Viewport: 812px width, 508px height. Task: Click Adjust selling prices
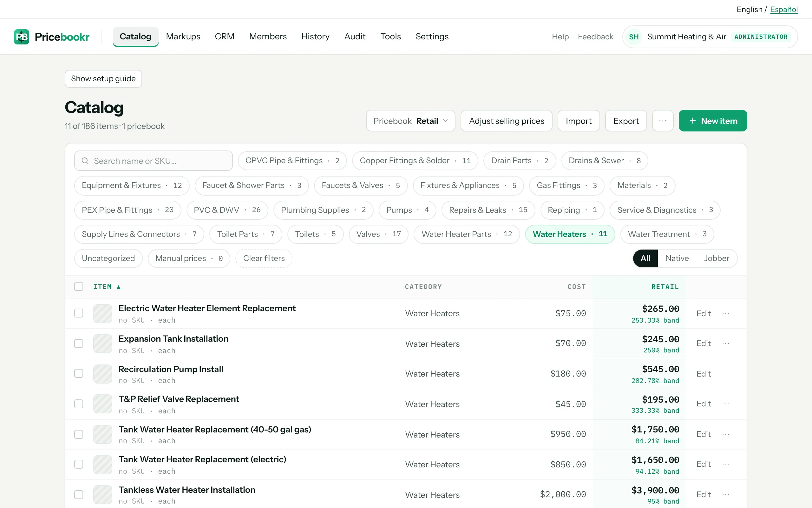pyautogui.click(x=506, y=121)
